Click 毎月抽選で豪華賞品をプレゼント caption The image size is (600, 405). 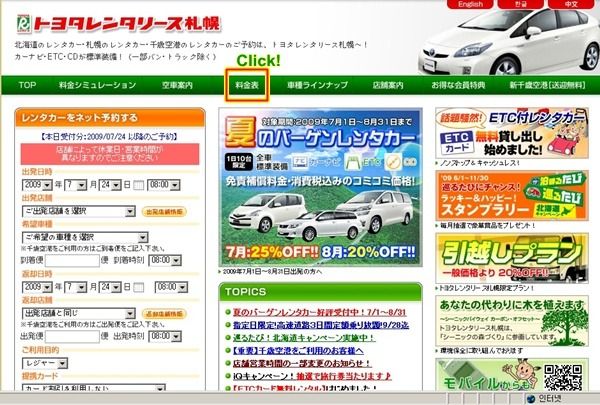[x=487, y=226]
